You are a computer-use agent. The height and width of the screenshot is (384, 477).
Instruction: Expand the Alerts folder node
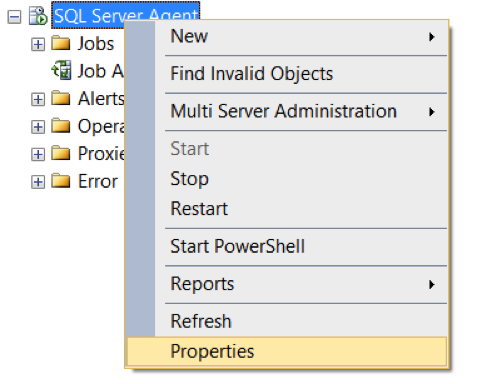tap(38, 99)
